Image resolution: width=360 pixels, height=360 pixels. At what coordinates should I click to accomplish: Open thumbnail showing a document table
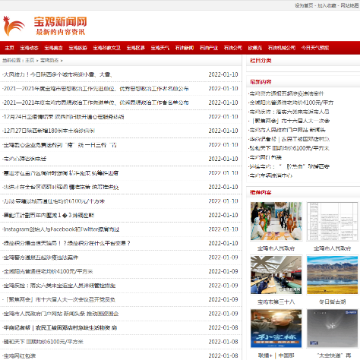point(333,221)
